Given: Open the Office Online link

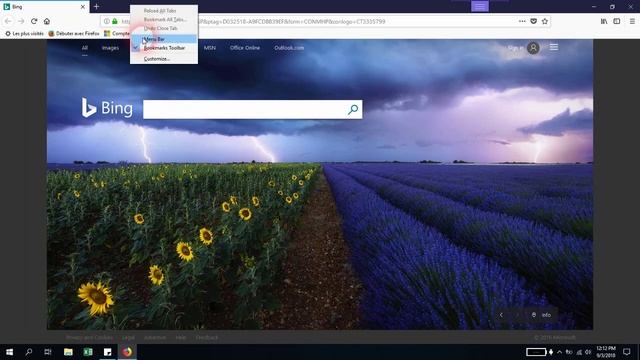Looking at the screenshot, I should [x=245, y=48].
